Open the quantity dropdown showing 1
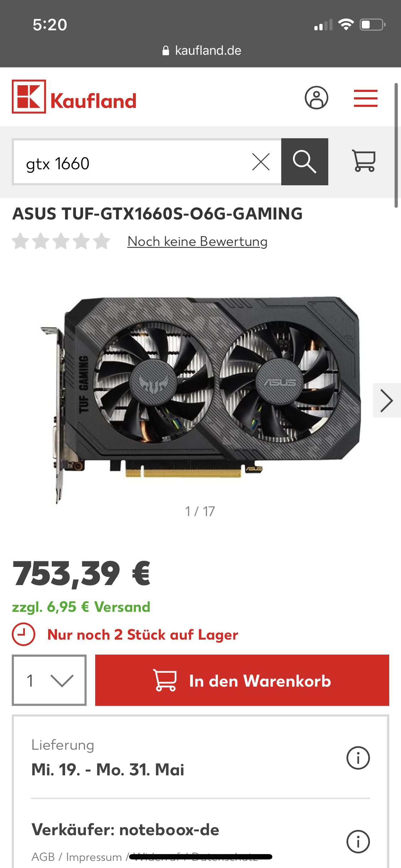The width and height of the screenshot is (401, 868). tap(49, 680)
